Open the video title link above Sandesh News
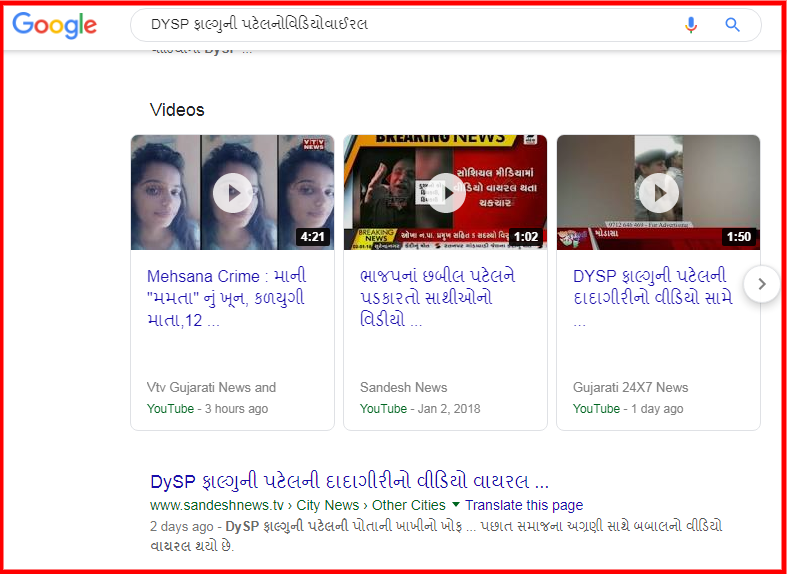 coord(438,298)
